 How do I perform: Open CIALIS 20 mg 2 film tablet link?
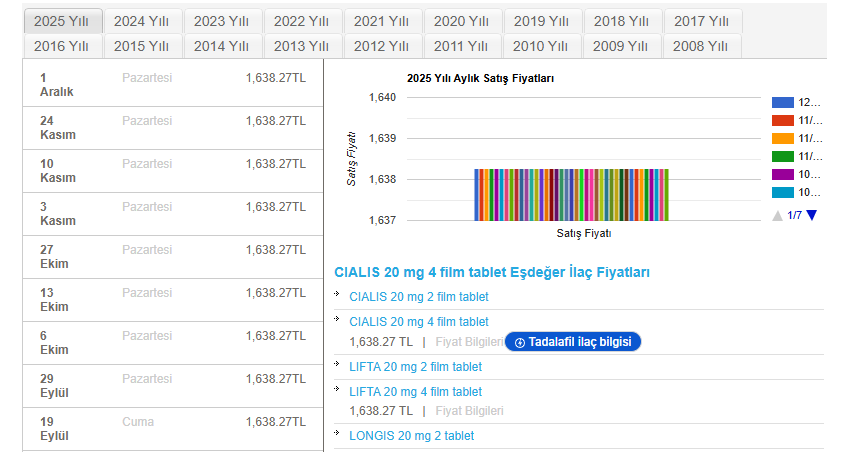[418, 297]
